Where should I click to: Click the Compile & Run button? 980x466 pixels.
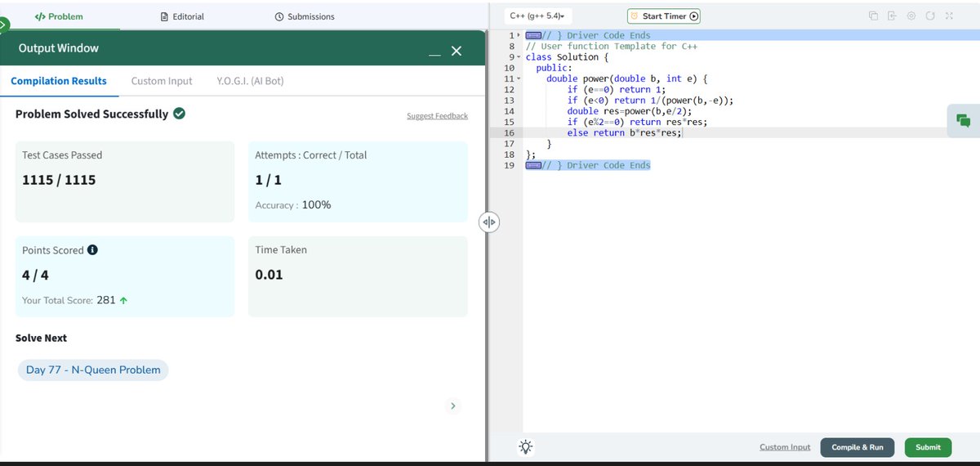tap(857, 447)
